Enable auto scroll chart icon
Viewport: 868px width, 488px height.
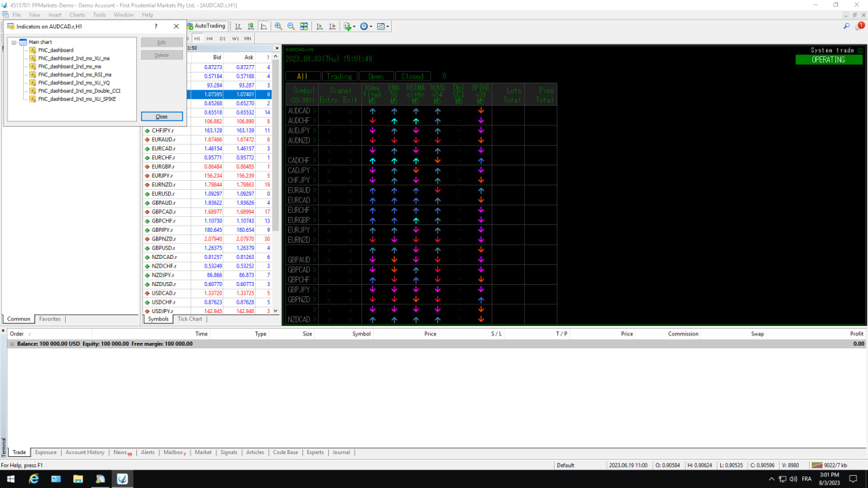pyautogui.click(x=319, y=26)
